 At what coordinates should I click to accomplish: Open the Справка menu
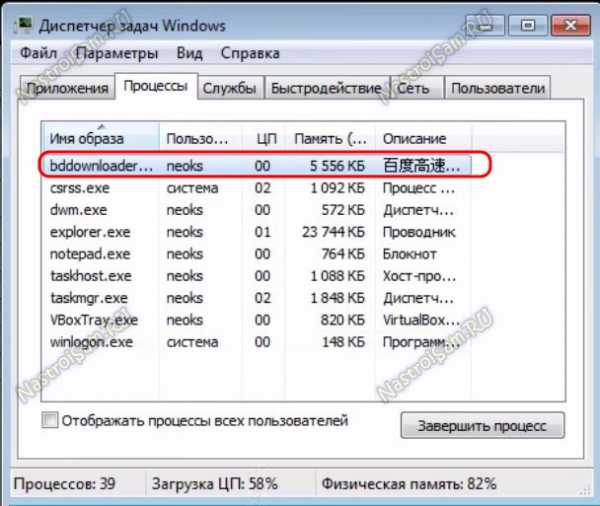250,53
